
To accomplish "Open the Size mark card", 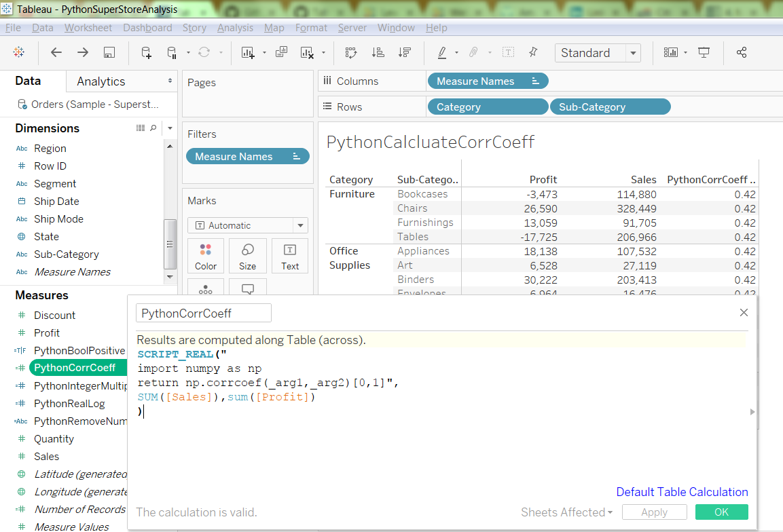I will point(247,256).
